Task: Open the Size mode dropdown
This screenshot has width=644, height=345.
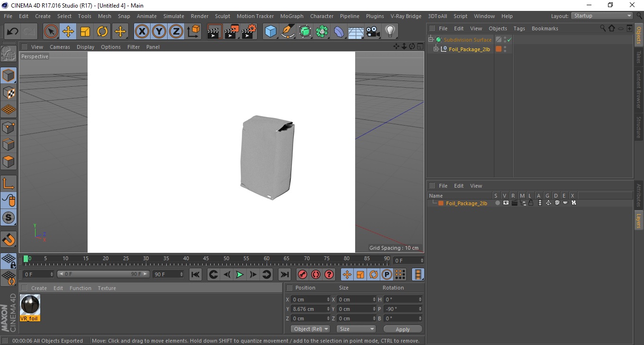Action: [x=356, y=329]
